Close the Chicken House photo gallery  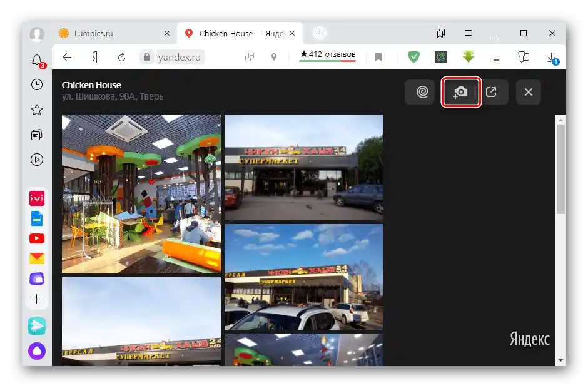click(x=529, y=92)
